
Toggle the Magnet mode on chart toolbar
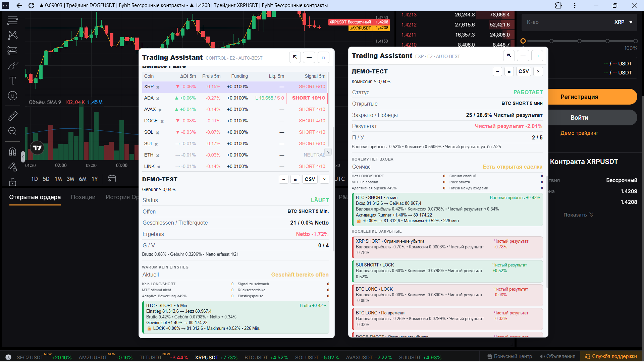[x=12, y=152]
